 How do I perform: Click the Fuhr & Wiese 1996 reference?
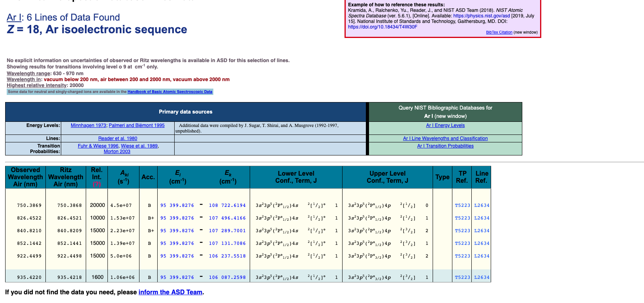coord(98,146)
